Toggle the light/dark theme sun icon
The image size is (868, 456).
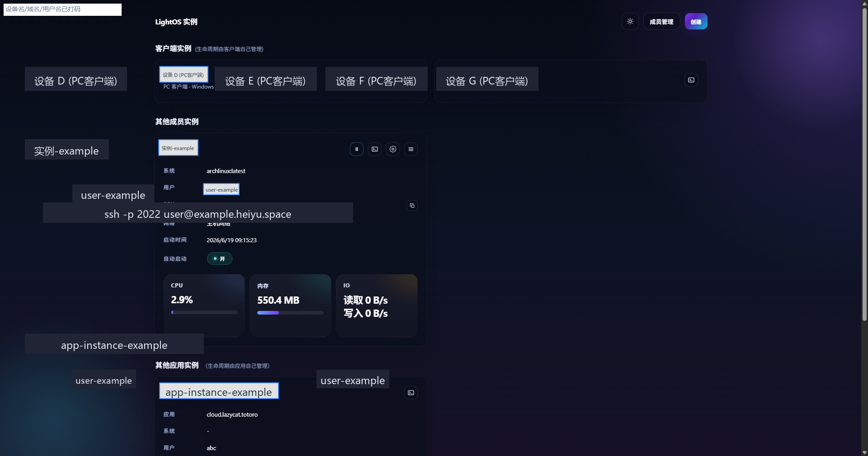[630, 21]
